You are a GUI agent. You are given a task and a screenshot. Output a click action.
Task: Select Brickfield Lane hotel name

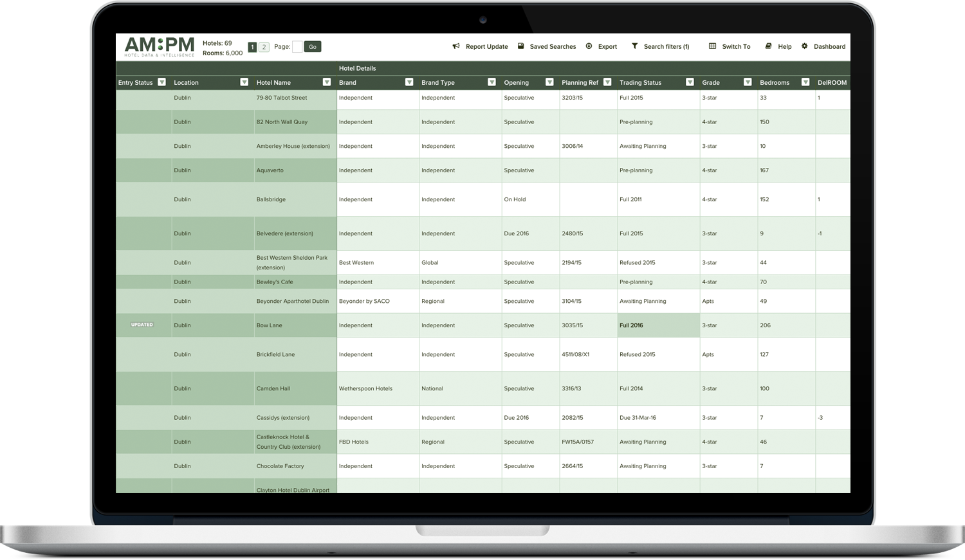click(275, 354)
